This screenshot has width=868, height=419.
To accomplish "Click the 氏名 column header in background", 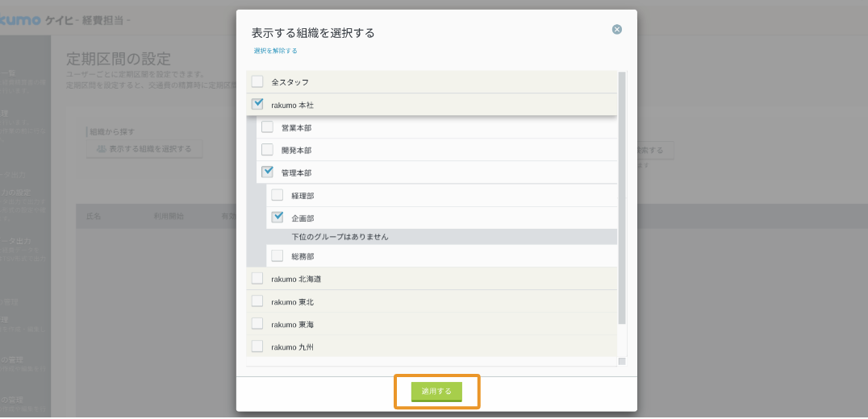I will pos(94,217).
